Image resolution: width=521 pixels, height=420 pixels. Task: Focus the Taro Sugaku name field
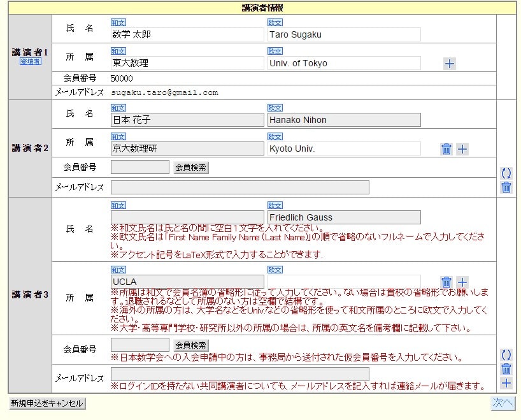tap(344, 34)
